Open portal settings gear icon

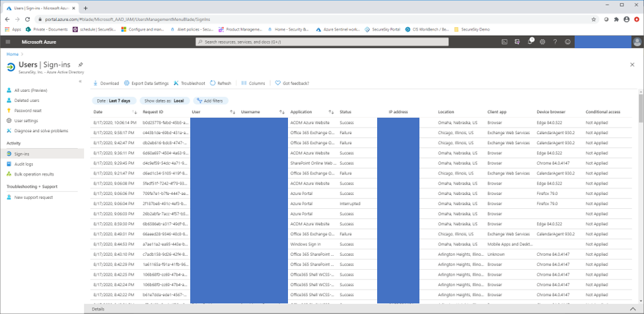(x=542, y=42)
